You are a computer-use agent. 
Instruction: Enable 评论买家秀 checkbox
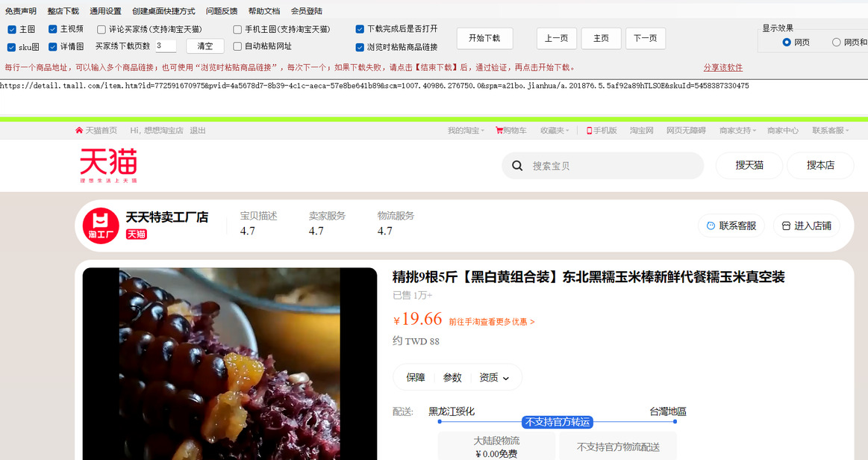tap(102, 29)
